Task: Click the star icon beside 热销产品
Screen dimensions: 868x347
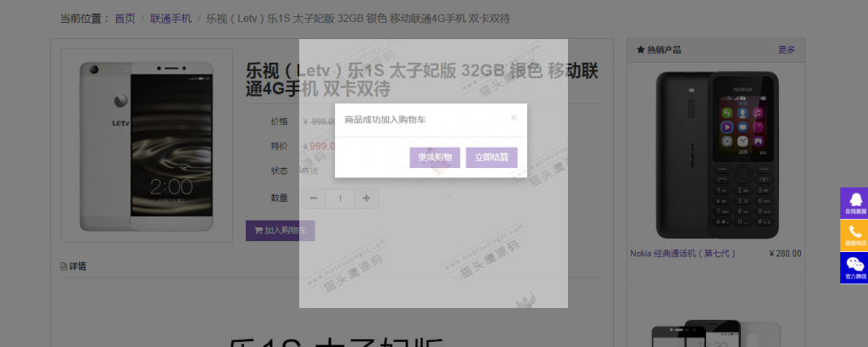Action: click(x=641, y=50)
